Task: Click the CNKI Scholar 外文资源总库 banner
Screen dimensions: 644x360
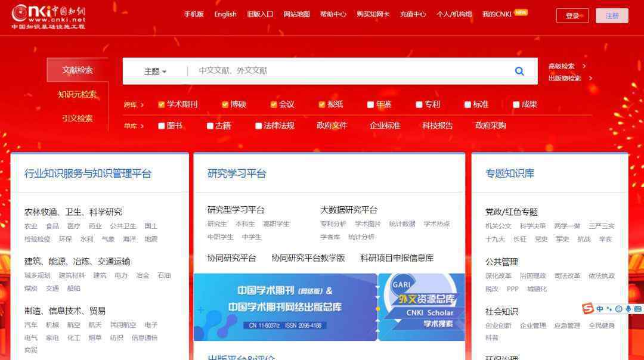Action: click(422, 307)
